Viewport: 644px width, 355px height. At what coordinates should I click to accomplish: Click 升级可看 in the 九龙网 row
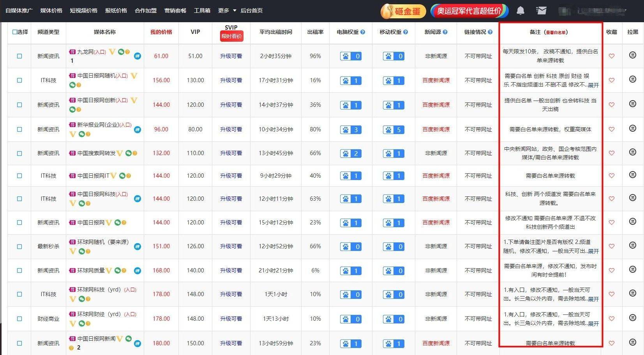pos(231,56)
